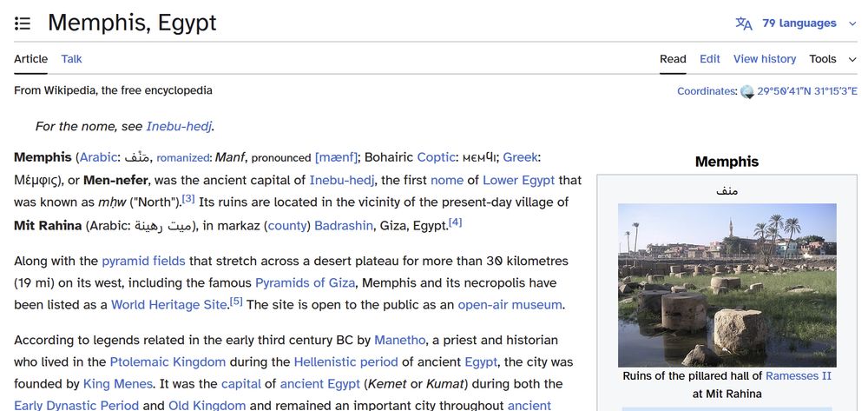Open the Edit tab

(x=710, y=59)
